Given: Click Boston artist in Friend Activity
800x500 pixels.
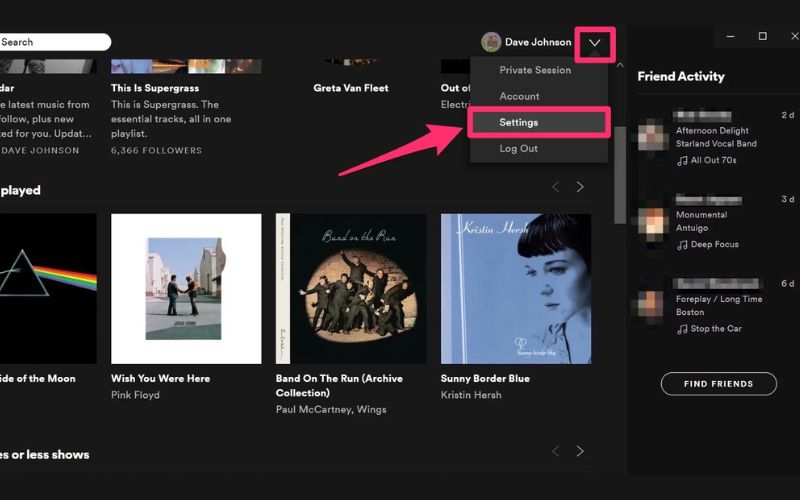Looking at the screenshot, I should point(690,312).
